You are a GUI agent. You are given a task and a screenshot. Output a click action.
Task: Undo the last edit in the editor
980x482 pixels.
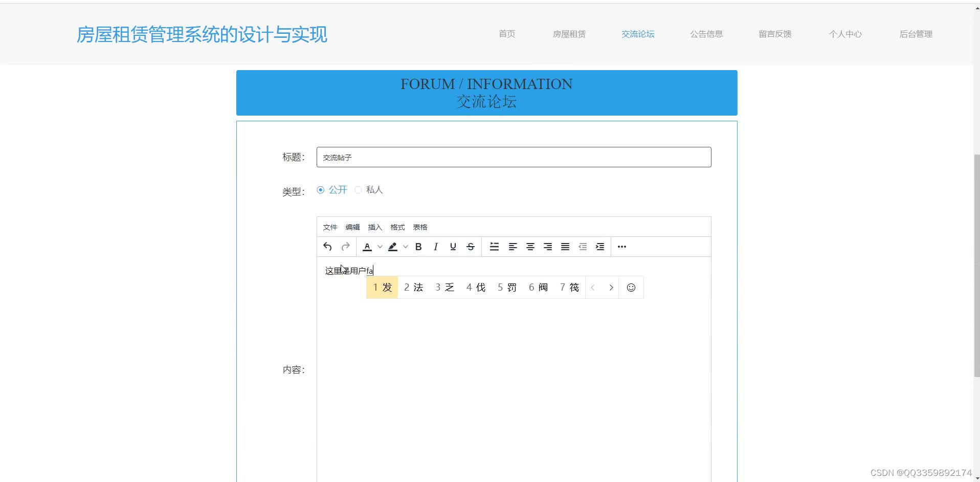tap(327, 247)
